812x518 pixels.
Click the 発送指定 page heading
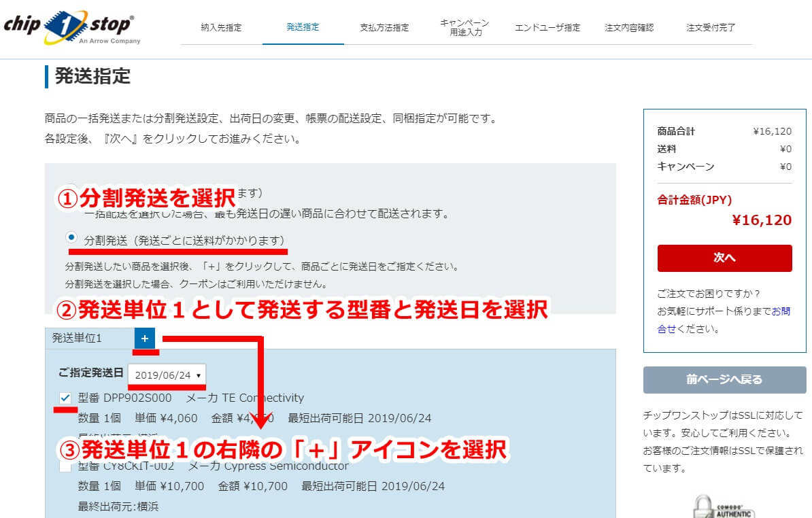coord(92,76)
